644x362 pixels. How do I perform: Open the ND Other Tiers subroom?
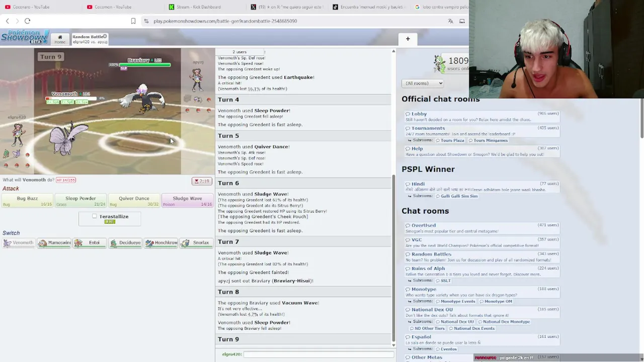[x=427, y=328]
